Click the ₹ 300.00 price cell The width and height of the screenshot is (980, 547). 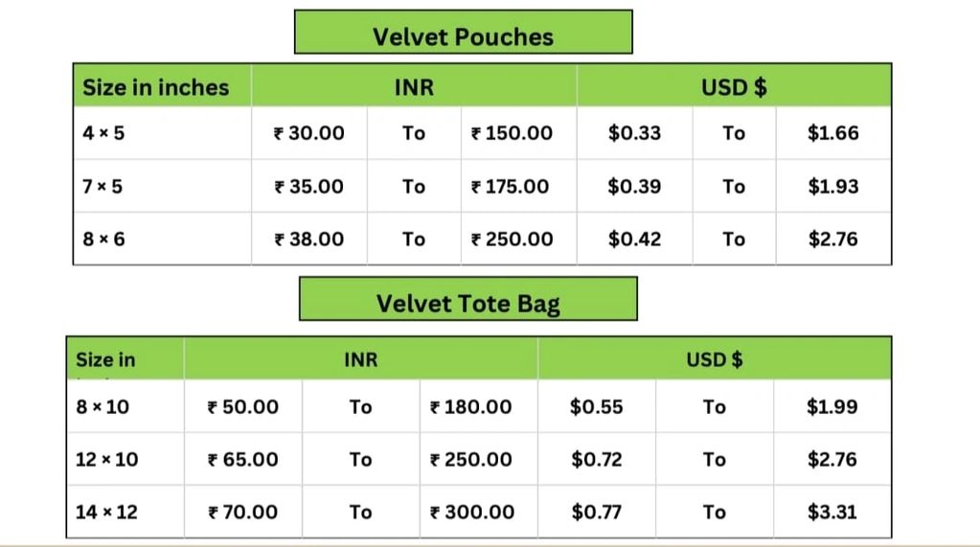[x=472, y=513]
